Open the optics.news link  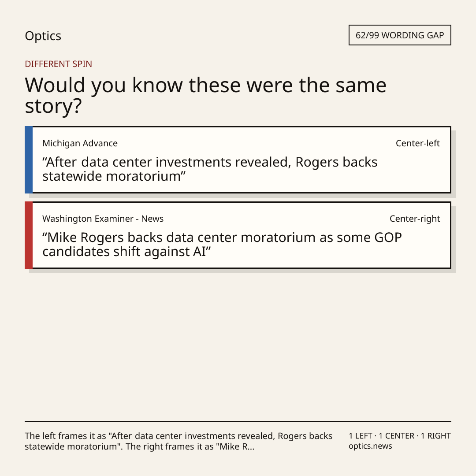(370, 446)
